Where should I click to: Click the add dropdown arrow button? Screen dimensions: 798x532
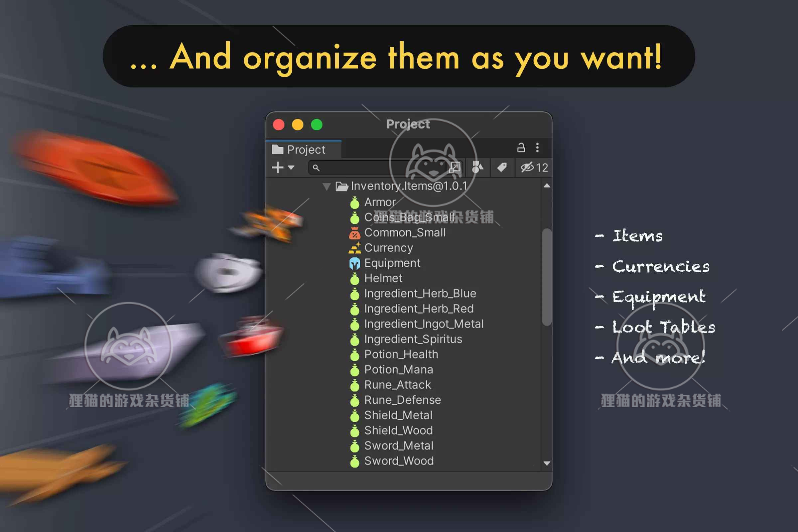click(288, 168)
